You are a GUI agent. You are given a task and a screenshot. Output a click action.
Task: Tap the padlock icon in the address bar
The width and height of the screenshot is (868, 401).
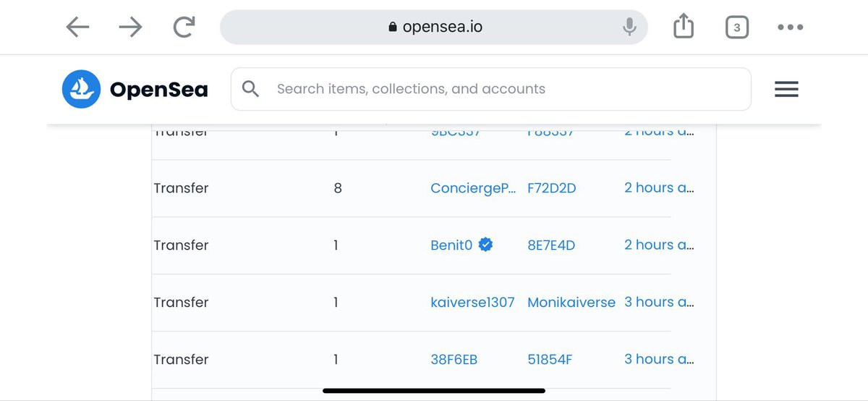pyautogui.click(x=393, y=27)
